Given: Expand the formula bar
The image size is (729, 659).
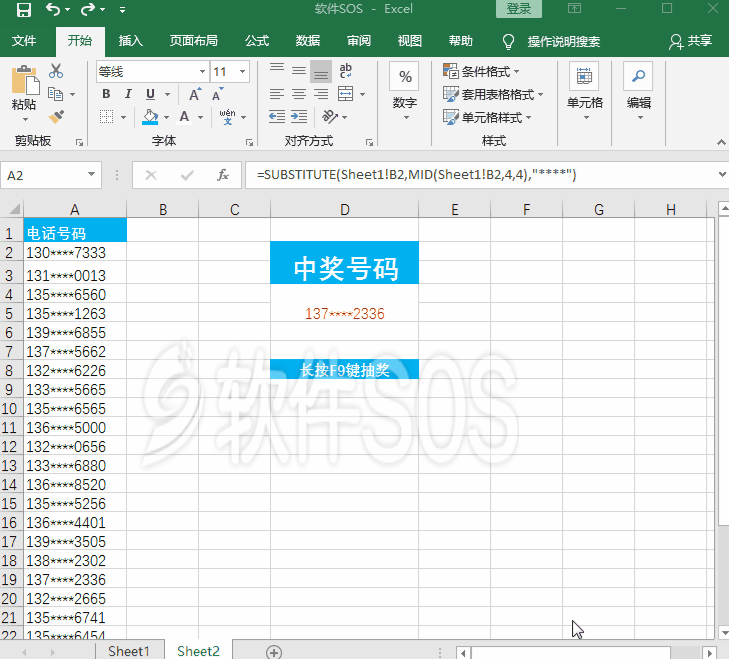Looking at the screenshot, I should coord(721,175).
